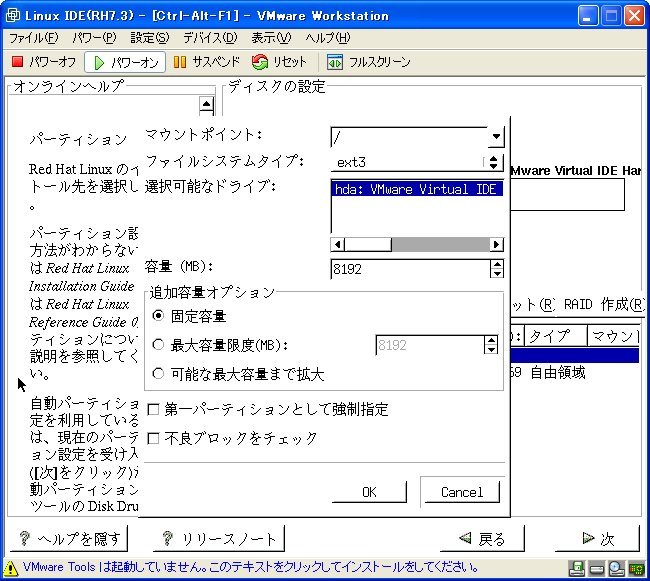The height and width of the screenshot is (581, 650).
Task: Click the CD-ROM status bar icon
Action: pos(616,568)
